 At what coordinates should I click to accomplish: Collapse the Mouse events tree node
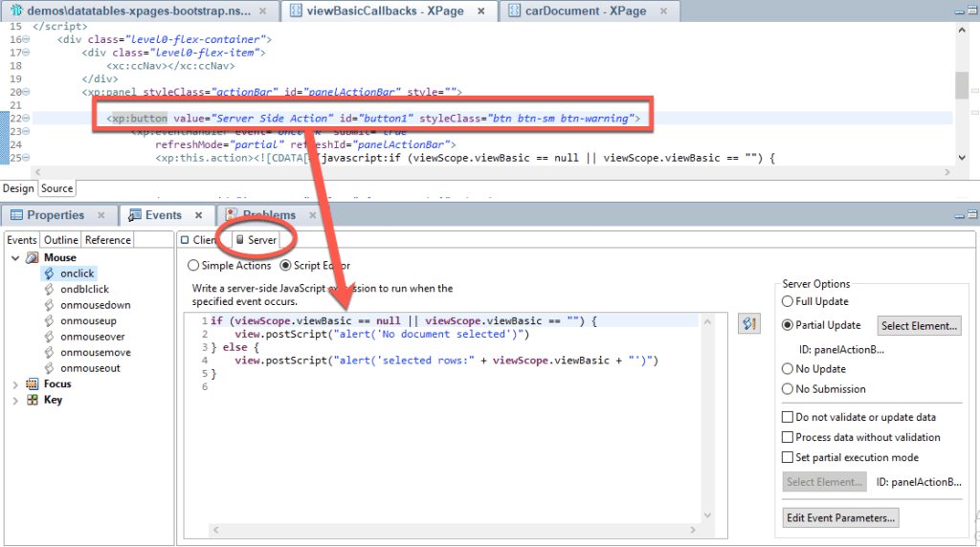click(x=15, y=258)
